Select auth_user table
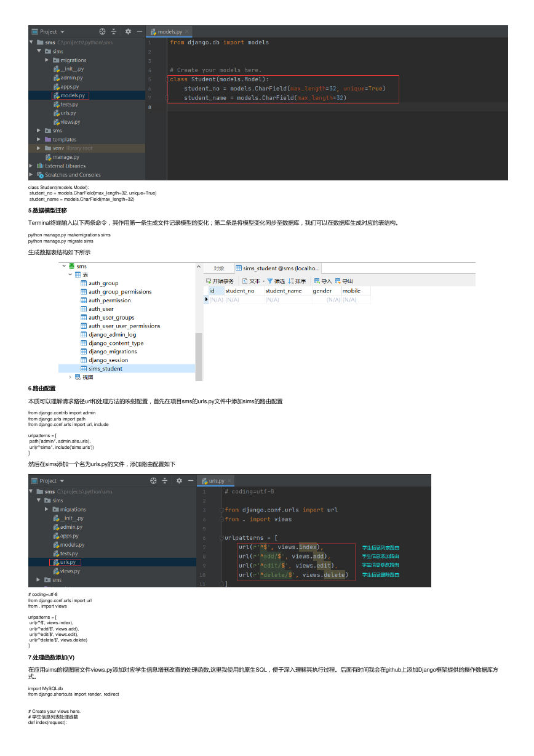 (x=97, y=309)
